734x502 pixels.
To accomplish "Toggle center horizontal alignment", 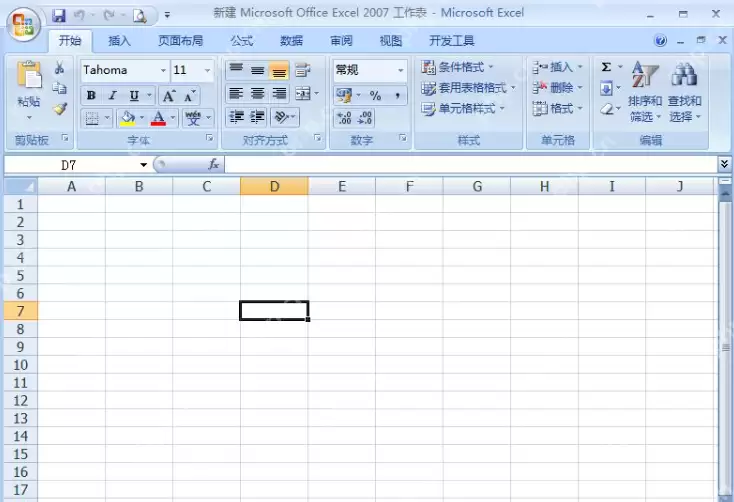I will click(x=257, y=94).
